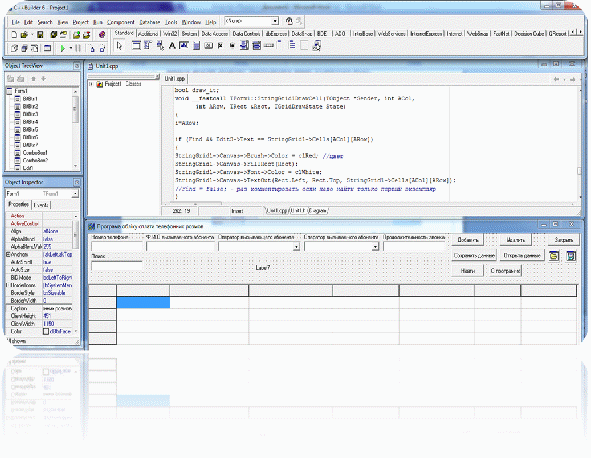The image size is (591, 458).
Task: Run the program with the green arrow
Action: [63, 48]
